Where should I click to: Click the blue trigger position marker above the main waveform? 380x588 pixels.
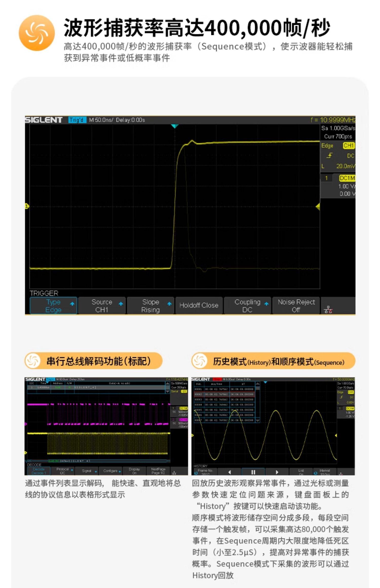coord(175,126)
